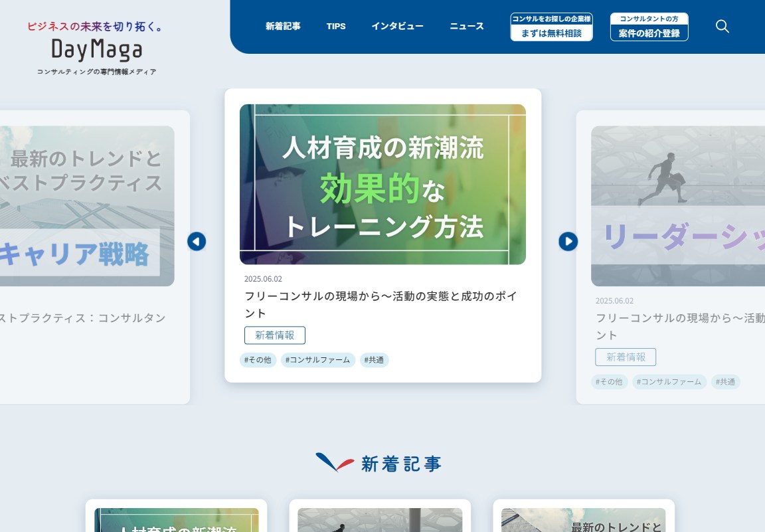Open the キャリア戦略 slide thumbnail

click(x=87, y=206)
